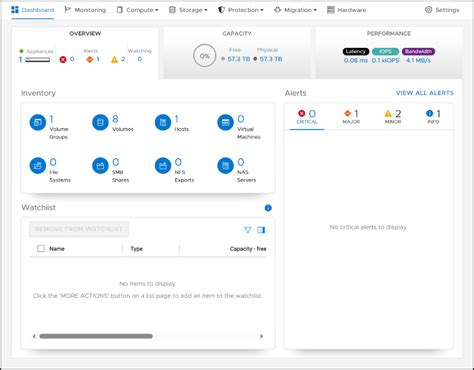This screenshot has width=474, height=370.
Task: Switch to the Minor alerts tab
Action: click(393, 117)
